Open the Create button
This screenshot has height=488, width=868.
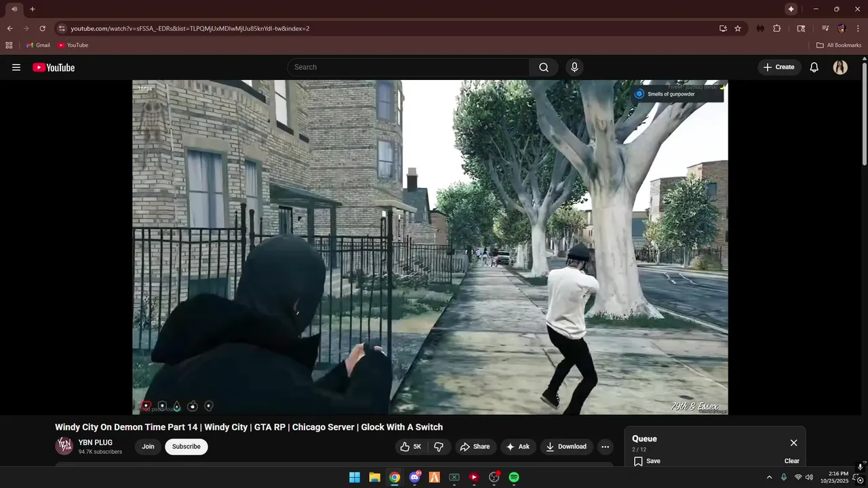click(778, 67)
